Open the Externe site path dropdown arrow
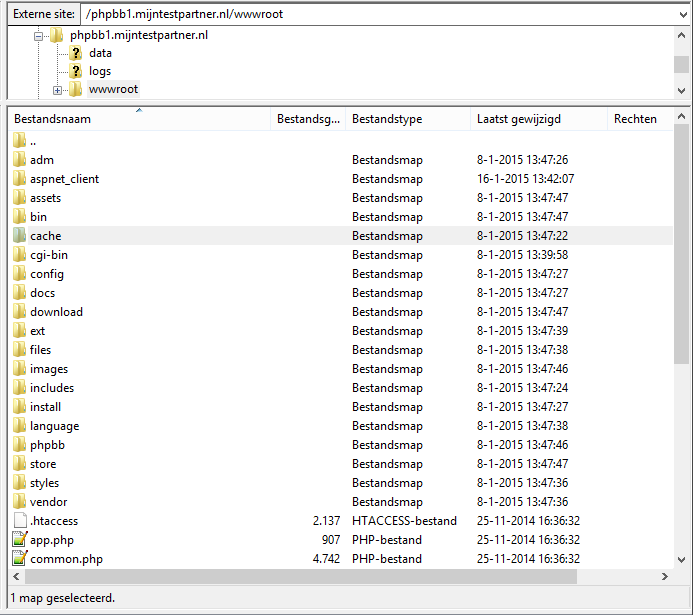This screenshot has width=693, height=615. 683,15
